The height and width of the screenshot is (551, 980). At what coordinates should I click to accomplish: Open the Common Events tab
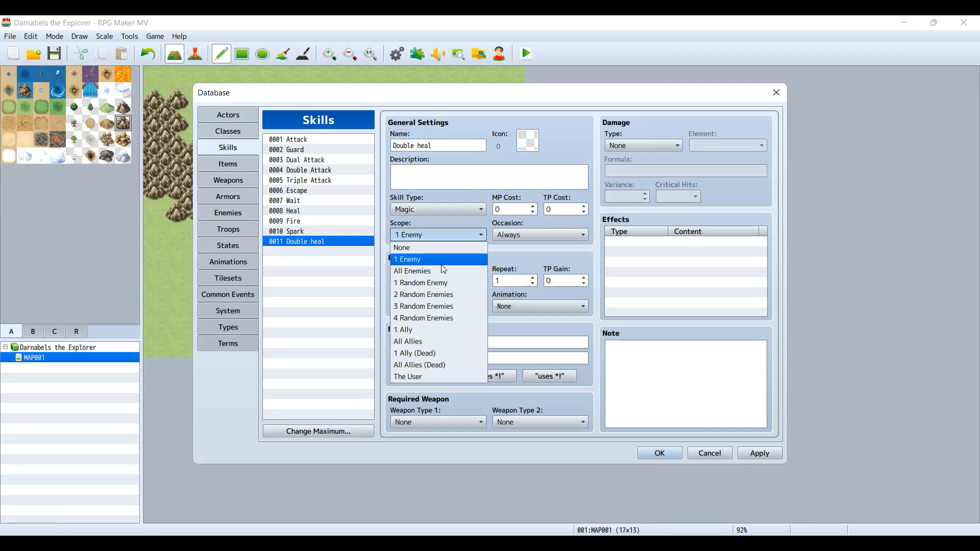[x=228, y=294]
